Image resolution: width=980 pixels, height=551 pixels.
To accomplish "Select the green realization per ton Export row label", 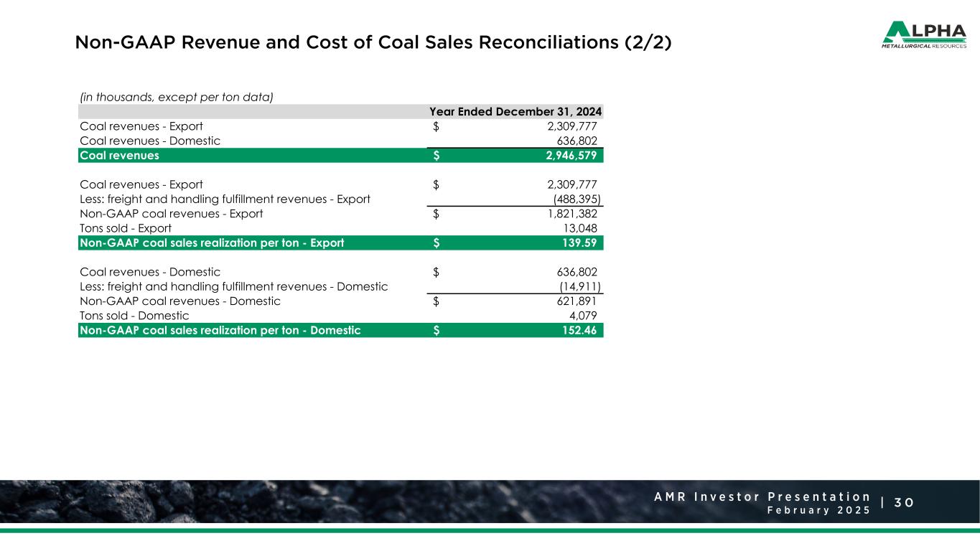I will pos(212,242).
